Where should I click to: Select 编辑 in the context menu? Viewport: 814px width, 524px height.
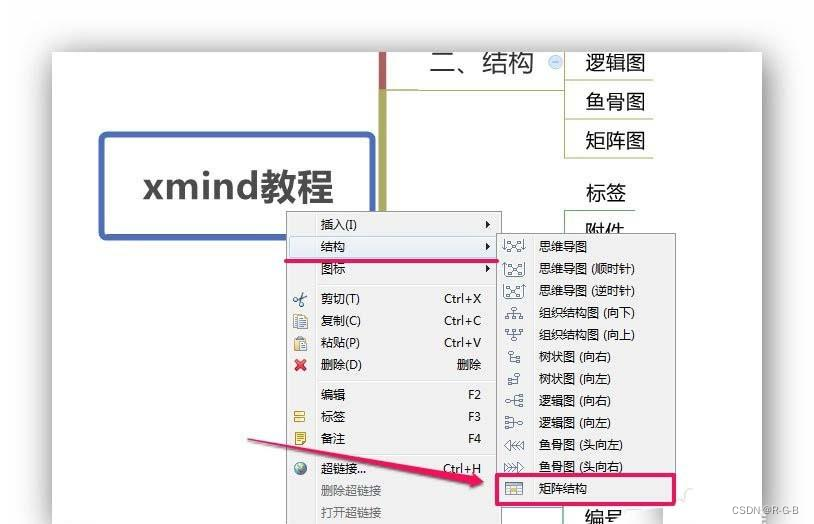(394, 395)
